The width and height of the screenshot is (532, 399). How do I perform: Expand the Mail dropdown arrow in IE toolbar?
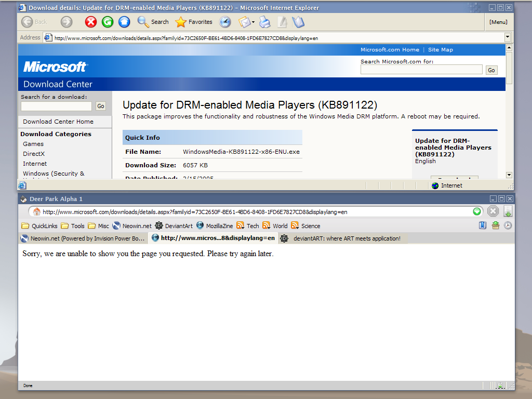pyautogui.click(x=253, y=22)
